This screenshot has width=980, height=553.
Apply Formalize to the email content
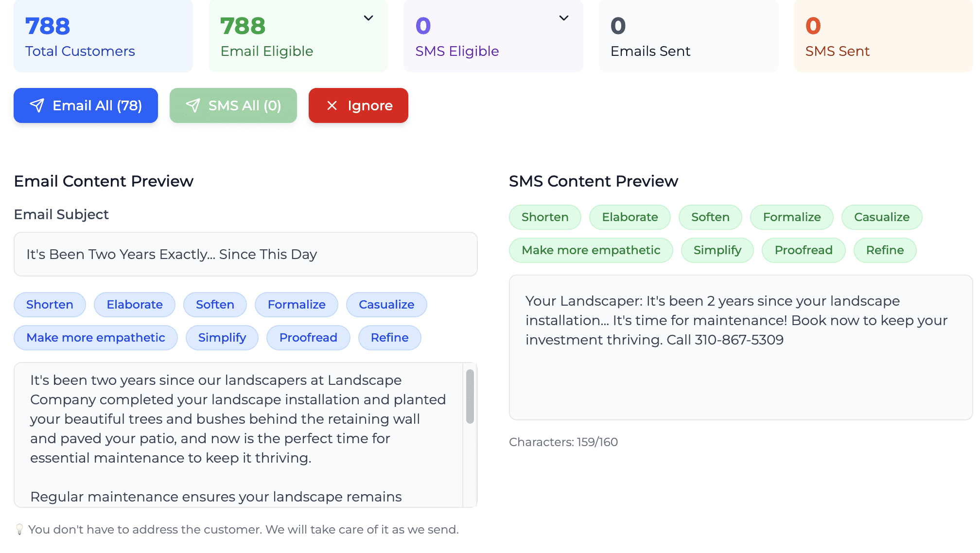pyautogui.click(x=296, y=305)
